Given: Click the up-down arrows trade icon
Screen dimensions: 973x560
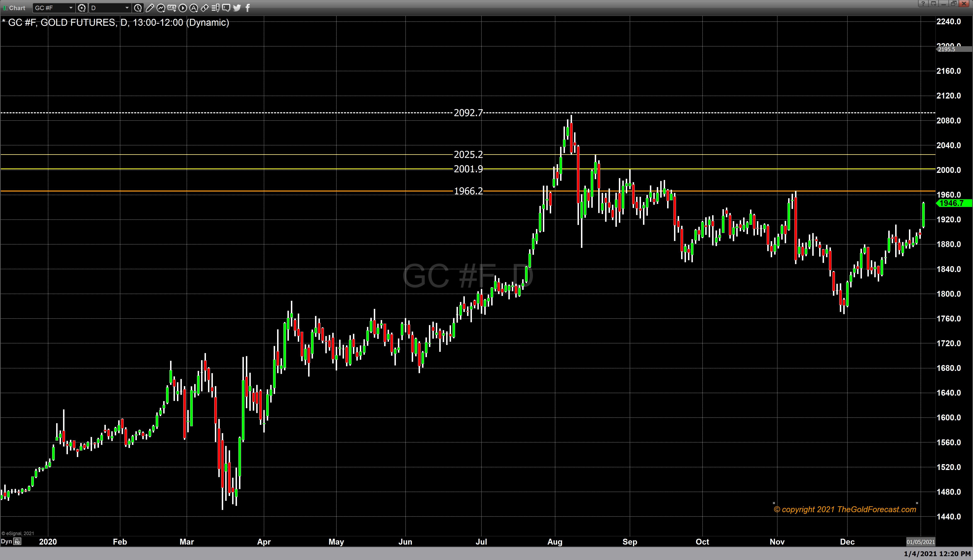Looking at the screenshot, I should tap(205, 8).
